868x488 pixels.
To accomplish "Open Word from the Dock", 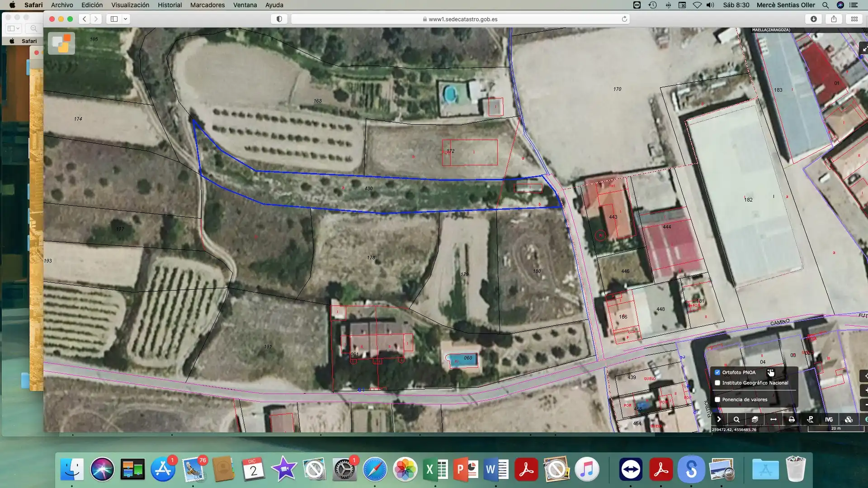I will point(496,469).
